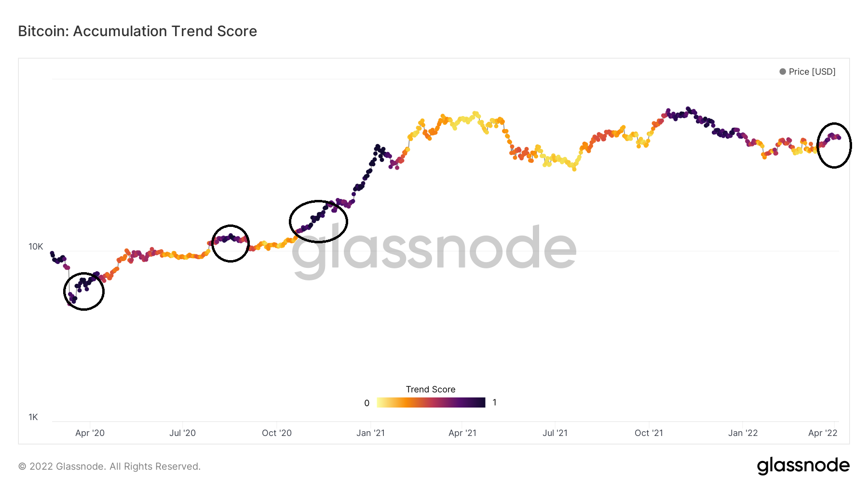Viewport: 868px width, 488px height.
Task: Click the chart title Bitcoin: Accumulation Trend Score
Action: [137, 31]
